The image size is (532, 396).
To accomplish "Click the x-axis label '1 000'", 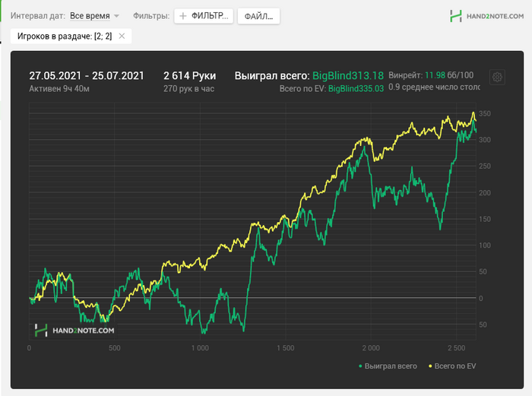I will [x=200, y=348].
